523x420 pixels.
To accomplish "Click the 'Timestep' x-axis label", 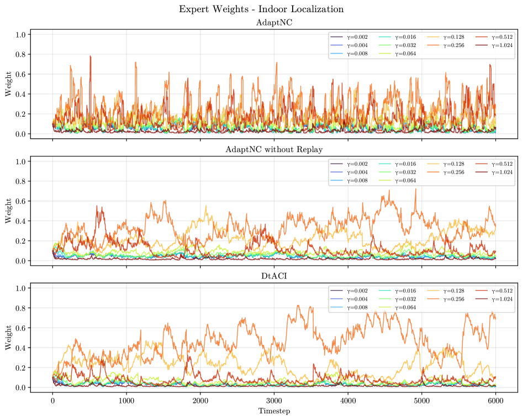I will click(274, 411).
